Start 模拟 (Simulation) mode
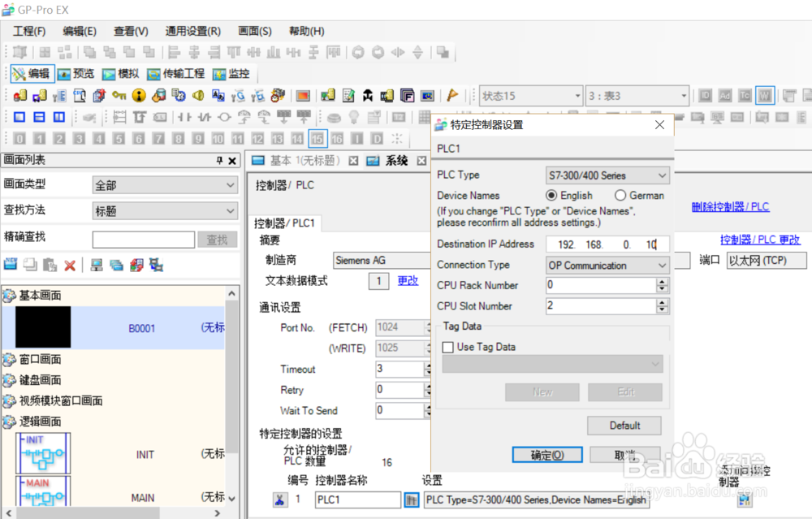 [x=121, y=74]
